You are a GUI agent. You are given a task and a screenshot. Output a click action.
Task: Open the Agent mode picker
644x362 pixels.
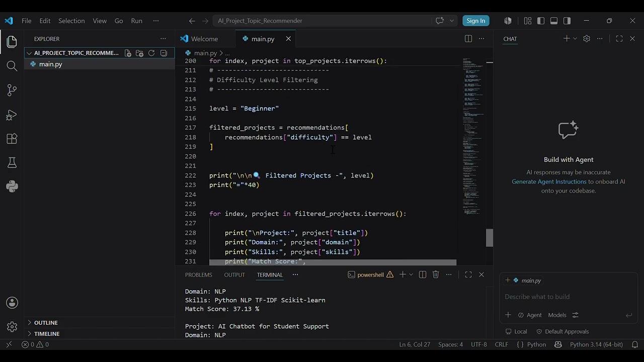pyautogui.click(x=530, y=315)
